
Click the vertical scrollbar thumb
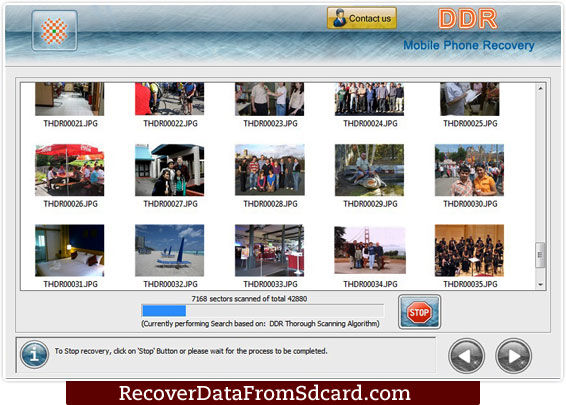pos(540,255)
